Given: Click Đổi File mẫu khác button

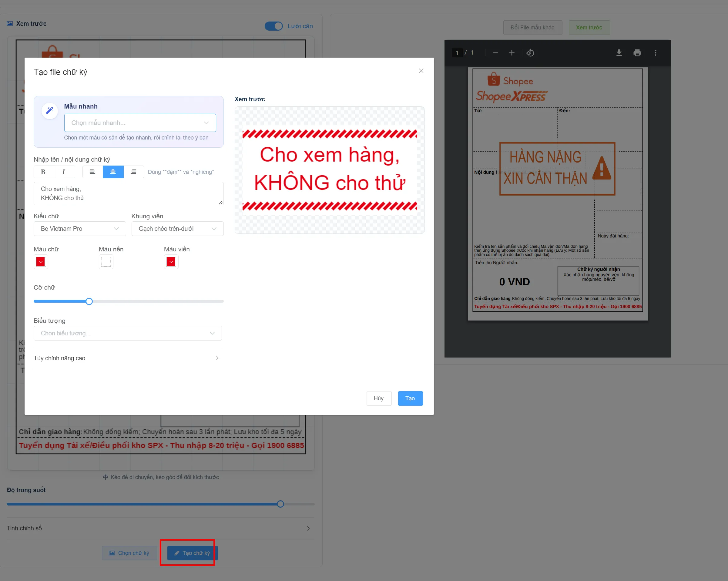Looking at the screenshot, I should pos(532,27).
